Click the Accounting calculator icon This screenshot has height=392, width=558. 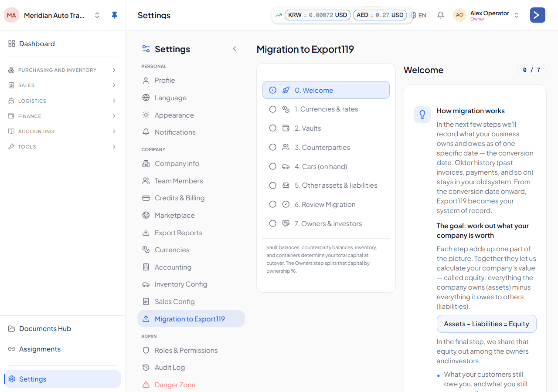[146, 267]
